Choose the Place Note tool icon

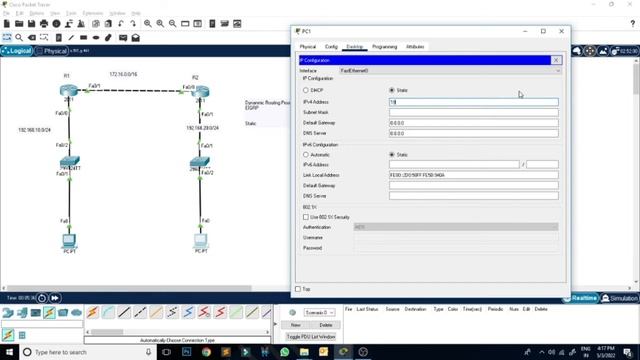pyautogui.click(x=58, y=38)
